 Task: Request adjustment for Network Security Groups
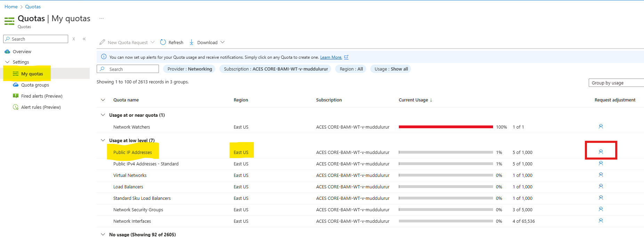click(x=601, y=209)
